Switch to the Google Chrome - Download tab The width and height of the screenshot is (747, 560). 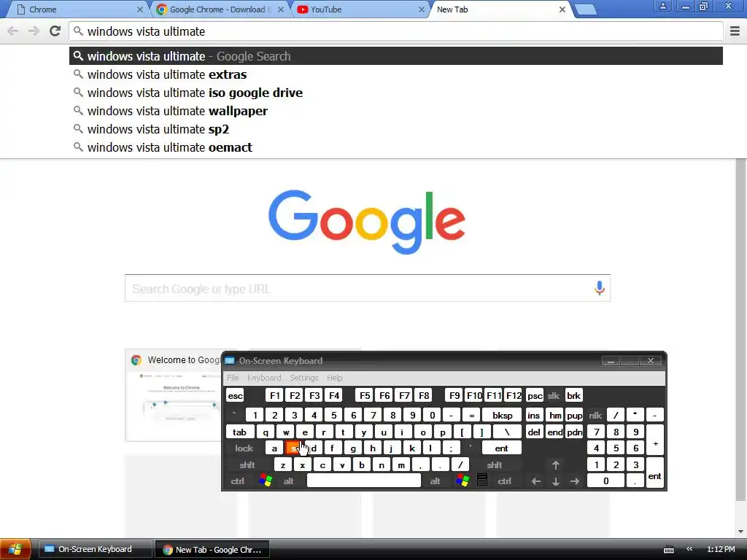point(220,9)
